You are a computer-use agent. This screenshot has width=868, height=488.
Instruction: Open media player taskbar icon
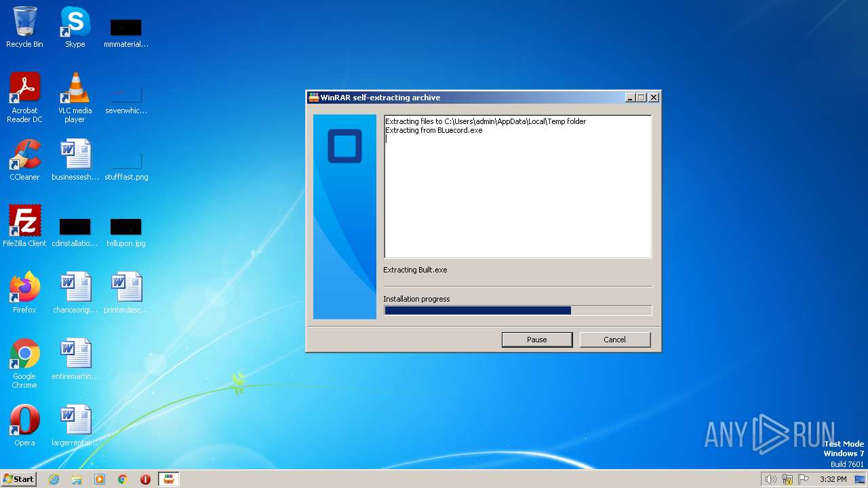tap(100, 479)
